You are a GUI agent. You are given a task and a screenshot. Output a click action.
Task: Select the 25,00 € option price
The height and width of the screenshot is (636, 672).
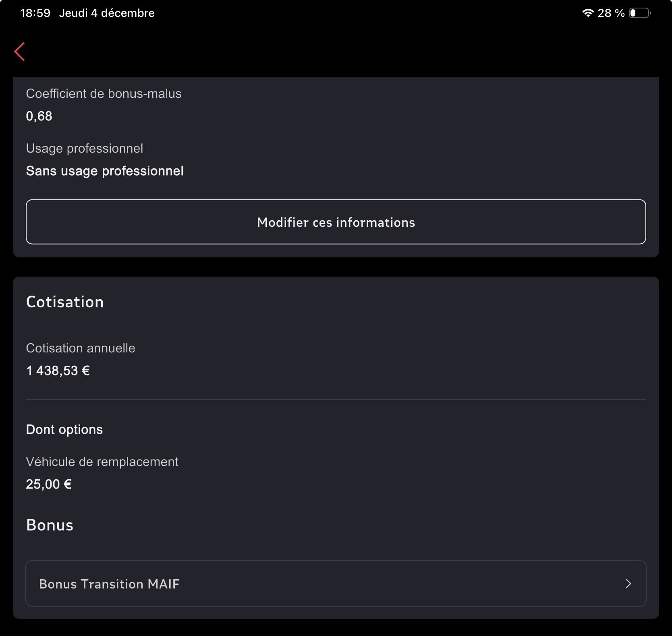point(49,484)
